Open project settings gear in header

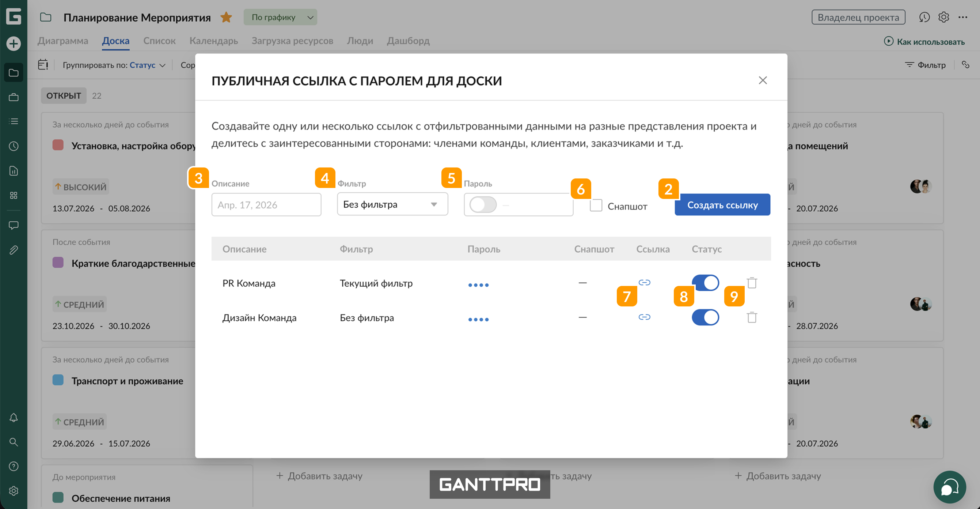click(x=943, y=17)
